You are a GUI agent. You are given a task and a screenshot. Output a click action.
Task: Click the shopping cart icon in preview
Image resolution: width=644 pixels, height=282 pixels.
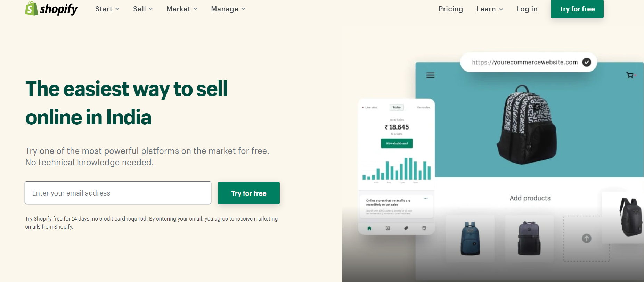pos(630,75)
